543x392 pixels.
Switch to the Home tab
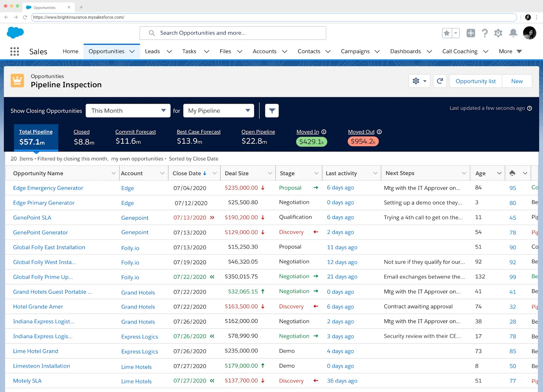click(70, 51)
